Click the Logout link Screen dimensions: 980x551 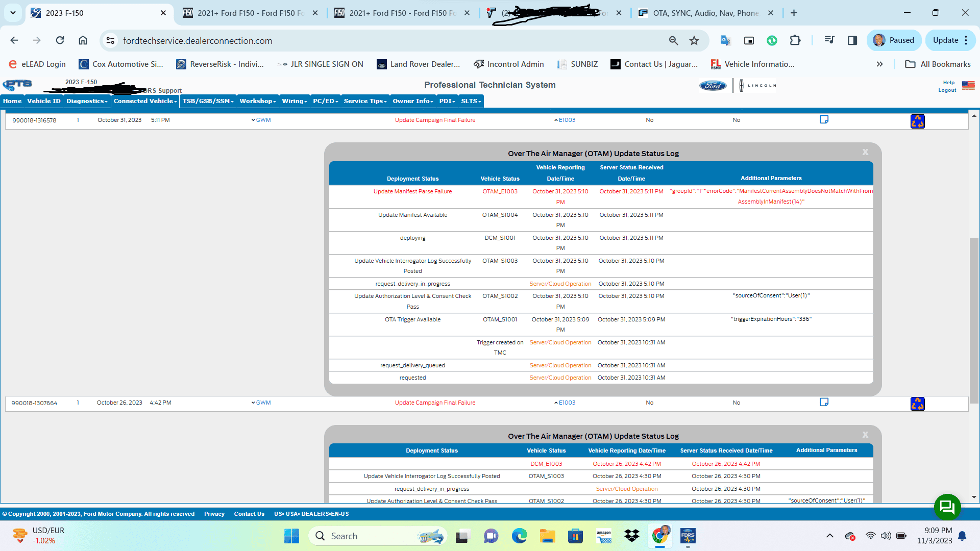(x=947, y=90)
